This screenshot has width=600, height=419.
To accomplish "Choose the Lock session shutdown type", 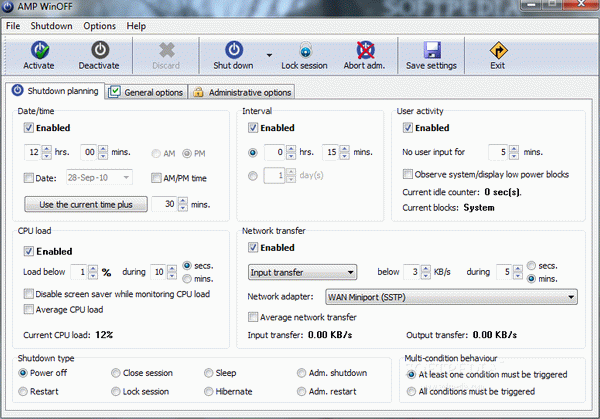I will coord(116,391).
